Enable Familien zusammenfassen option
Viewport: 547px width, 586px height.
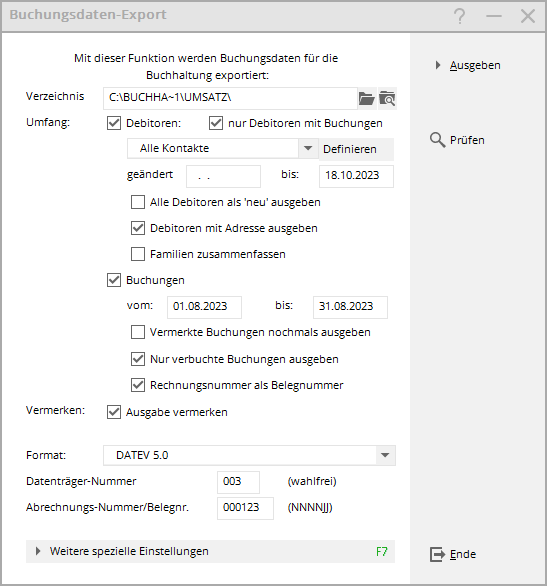(x=138, y=254)
